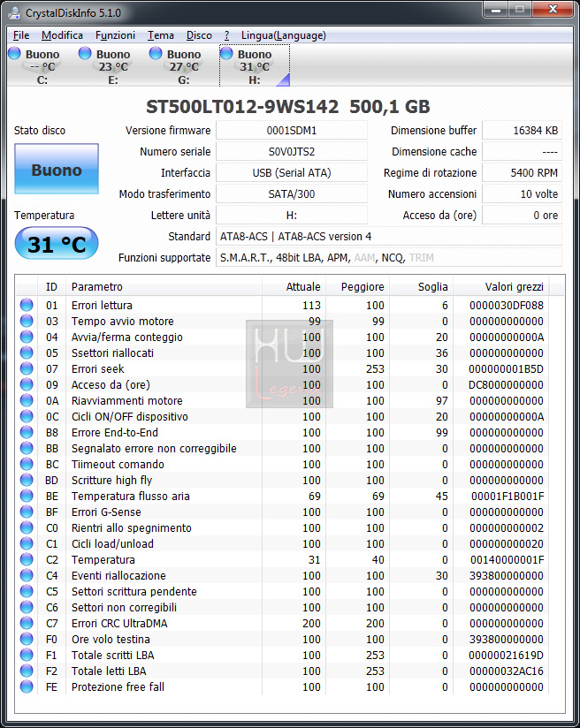Click the status orb for Ssettori riallocati

pyautogui.click(x=27, y=353)
